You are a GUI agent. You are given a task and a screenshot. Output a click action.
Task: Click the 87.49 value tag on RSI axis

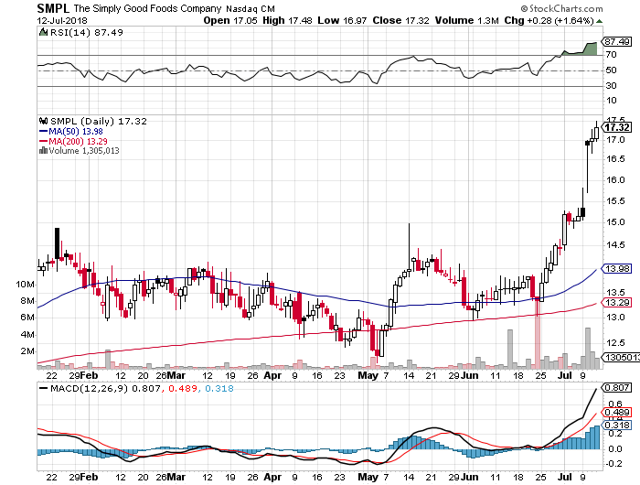point(617,42)
